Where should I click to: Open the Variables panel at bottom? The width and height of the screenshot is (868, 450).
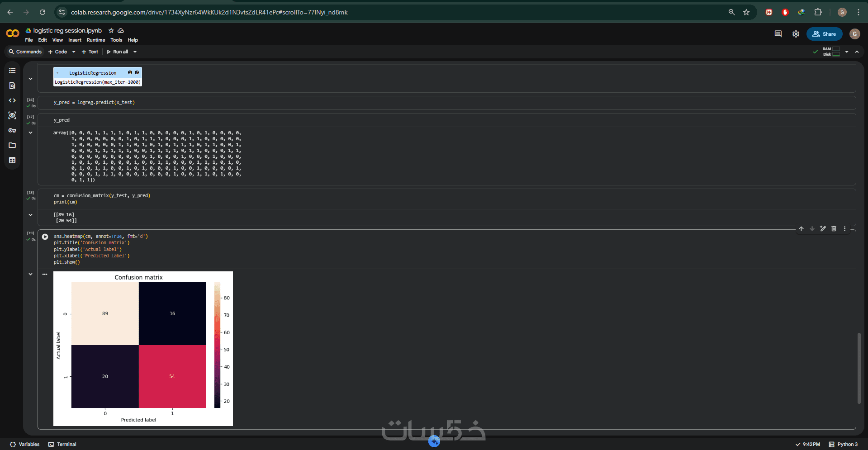click(25, 445)
